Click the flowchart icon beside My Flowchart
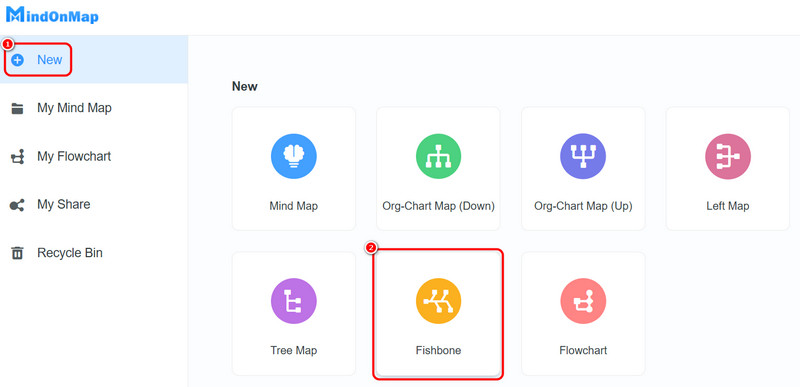 [x=17, y=157]
